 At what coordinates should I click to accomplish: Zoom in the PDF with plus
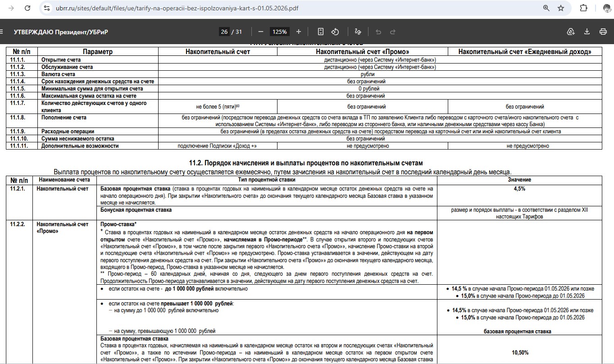tap(298, 32)
